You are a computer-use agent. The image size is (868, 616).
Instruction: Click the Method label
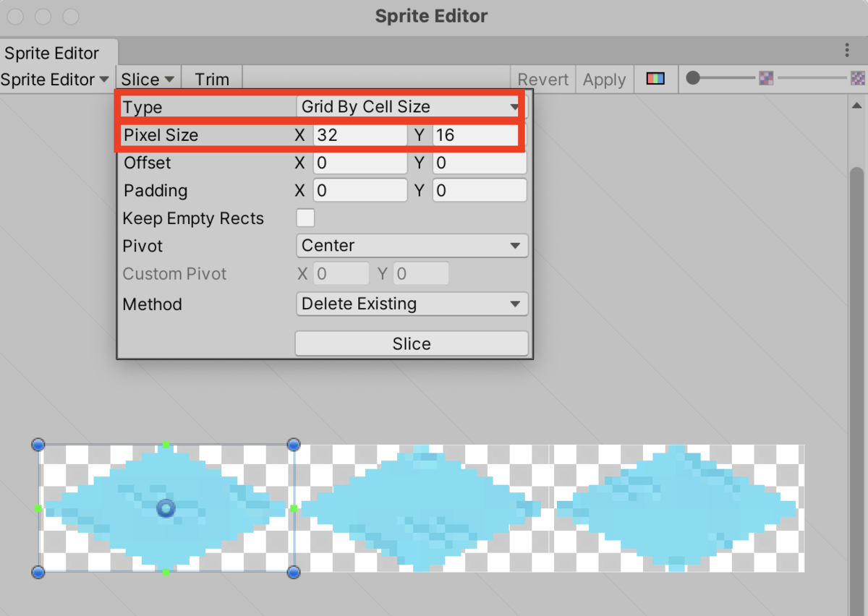point(152,304)
